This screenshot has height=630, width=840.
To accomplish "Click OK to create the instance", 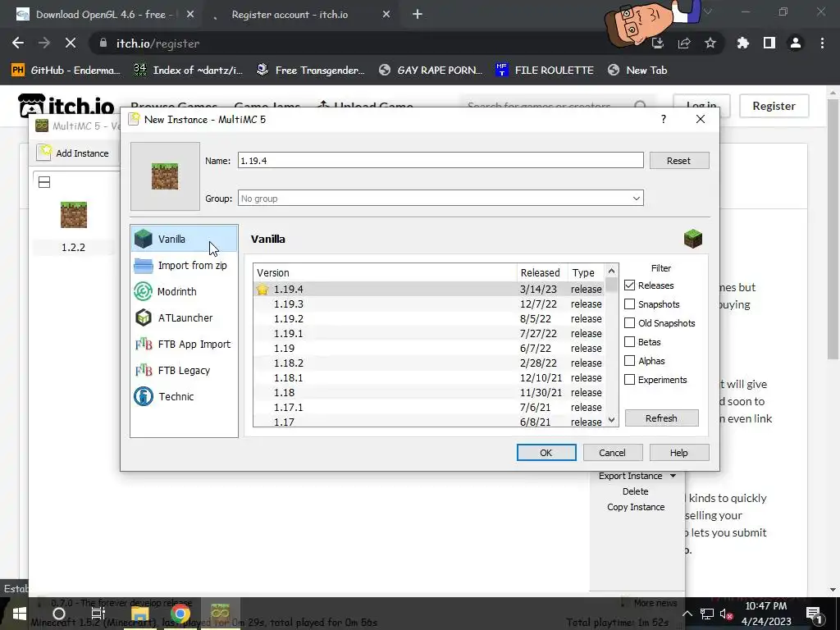I will 546,453.
